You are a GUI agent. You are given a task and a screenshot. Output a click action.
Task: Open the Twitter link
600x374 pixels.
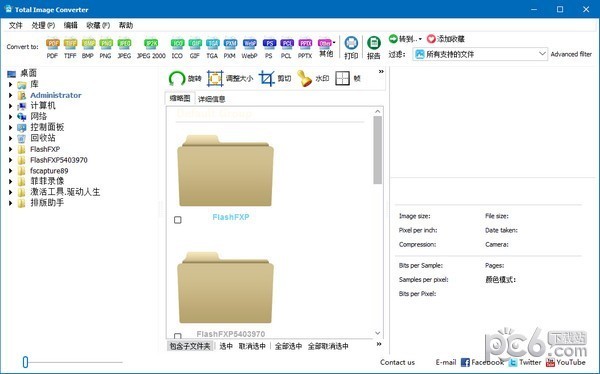point(525,362)
